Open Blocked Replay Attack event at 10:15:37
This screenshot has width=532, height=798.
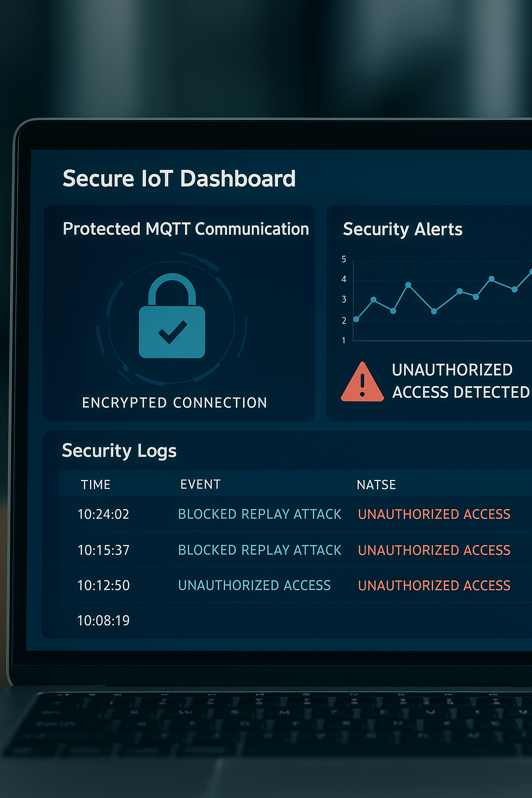260,550
